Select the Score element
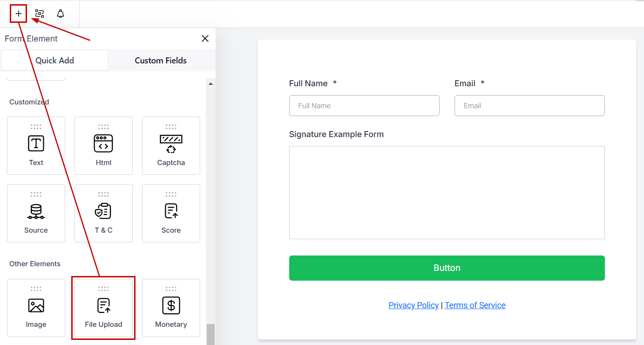644x345 pixels. pyautogui.click(x=171, y=214)
